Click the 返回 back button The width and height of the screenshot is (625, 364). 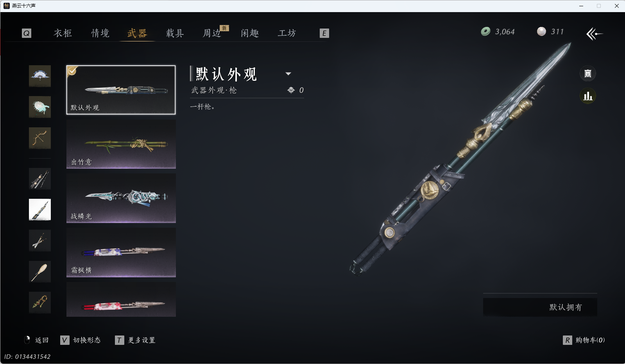point(37,340)
